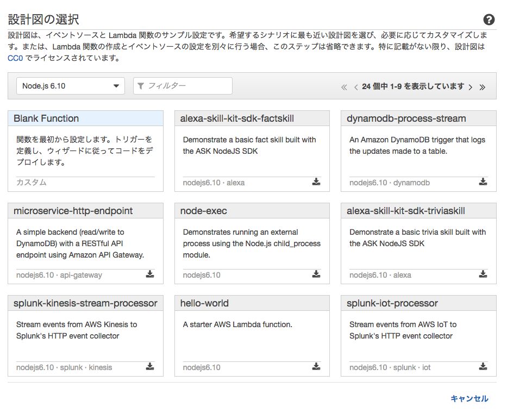This screenshot has height=413, width=532.
Task: Download the microservice-http-endpoint blueprint
Action: pyautogui.click(x=149, y=274)
